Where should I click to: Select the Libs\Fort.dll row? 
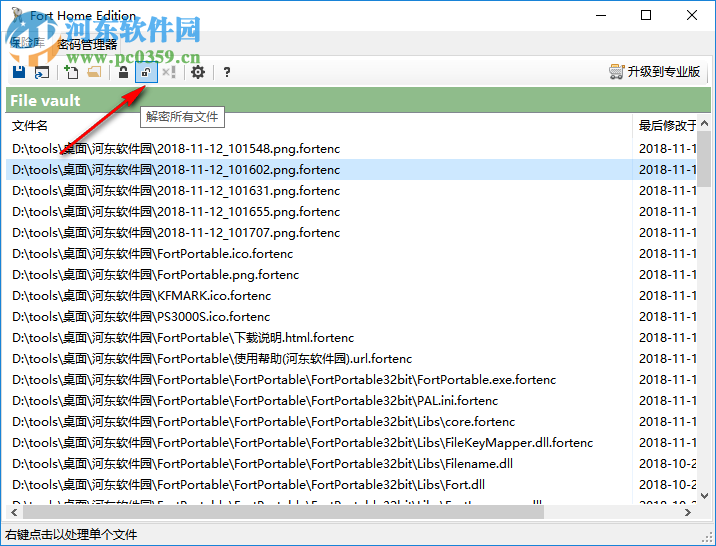click(351, 485)
